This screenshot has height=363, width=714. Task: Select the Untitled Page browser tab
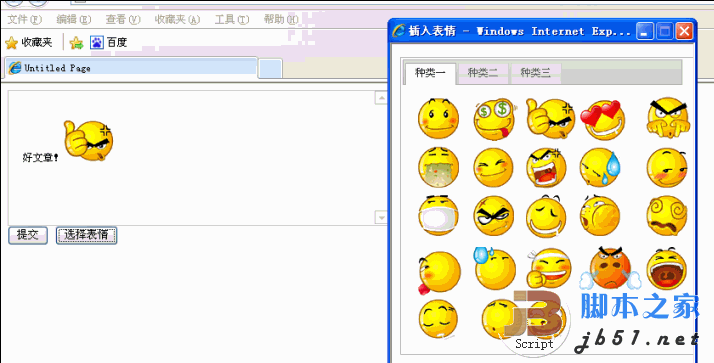(131, 68)
